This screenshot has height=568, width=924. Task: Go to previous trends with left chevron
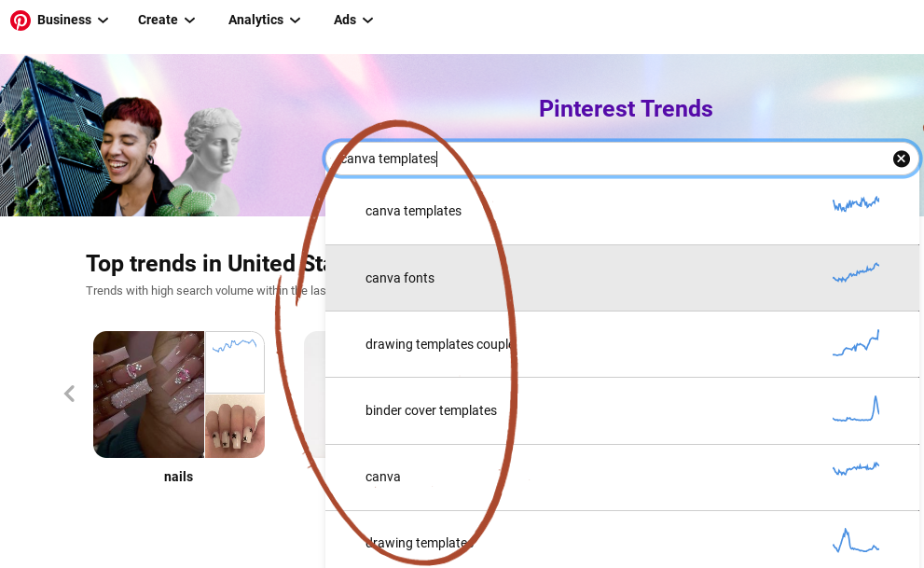coord(70,394)
